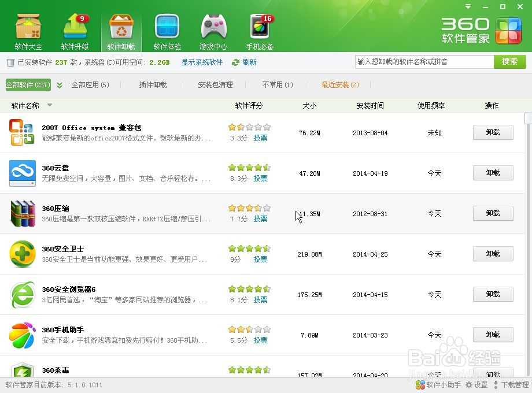Vote via 投票 for 360云盘

click(260, 179)
